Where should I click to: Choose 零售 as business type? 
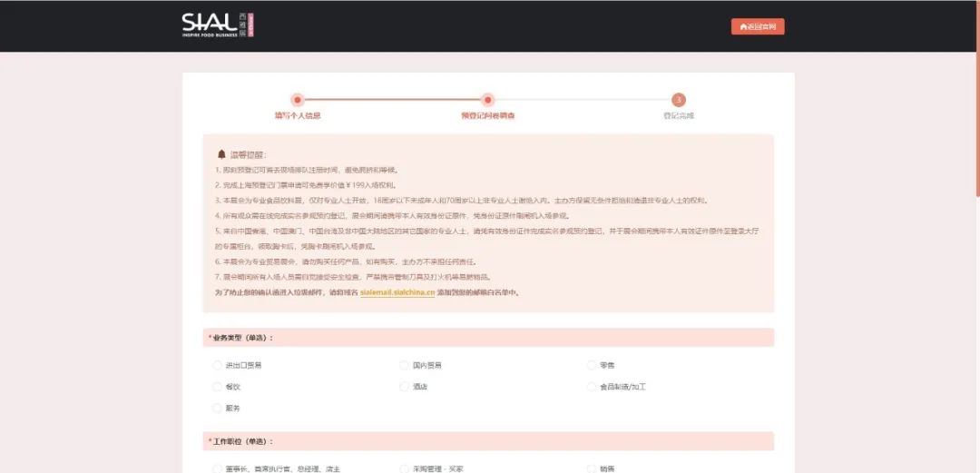click(593, 366)
